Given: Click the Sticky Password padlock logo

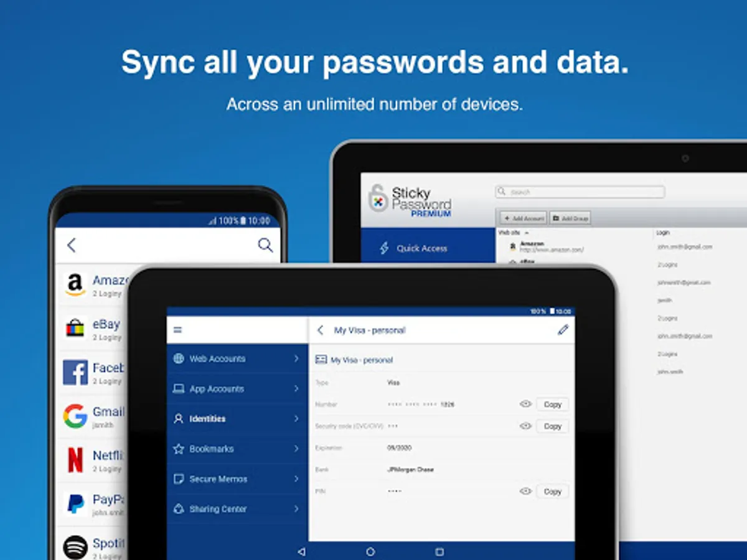Looking at the screenshot, I should coord(377,198).
